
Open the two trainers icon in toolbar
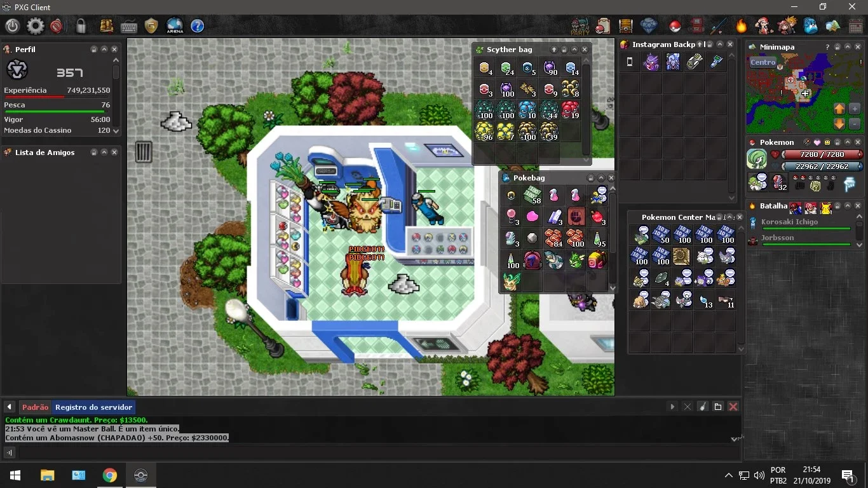(x=787, y=26)
